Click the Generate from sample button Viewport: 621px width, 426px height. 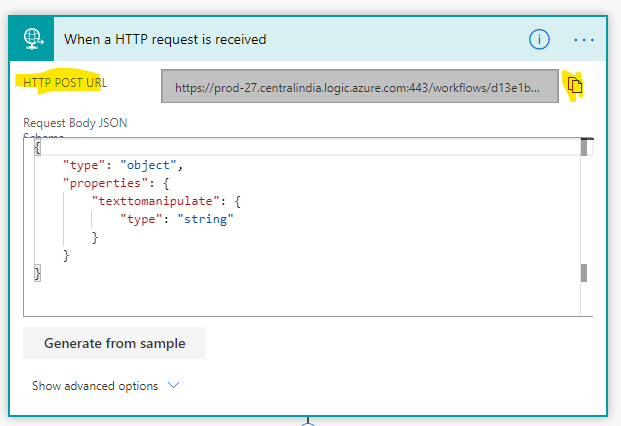(x=114, y=343)
